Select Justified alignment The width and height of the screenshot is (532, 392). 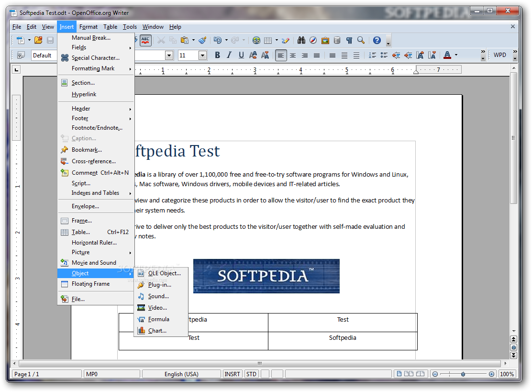point(317,55)
